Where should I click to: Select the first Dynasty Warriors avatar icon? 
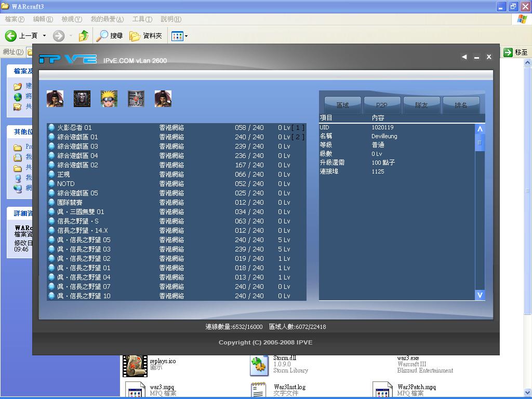(55, 98)
